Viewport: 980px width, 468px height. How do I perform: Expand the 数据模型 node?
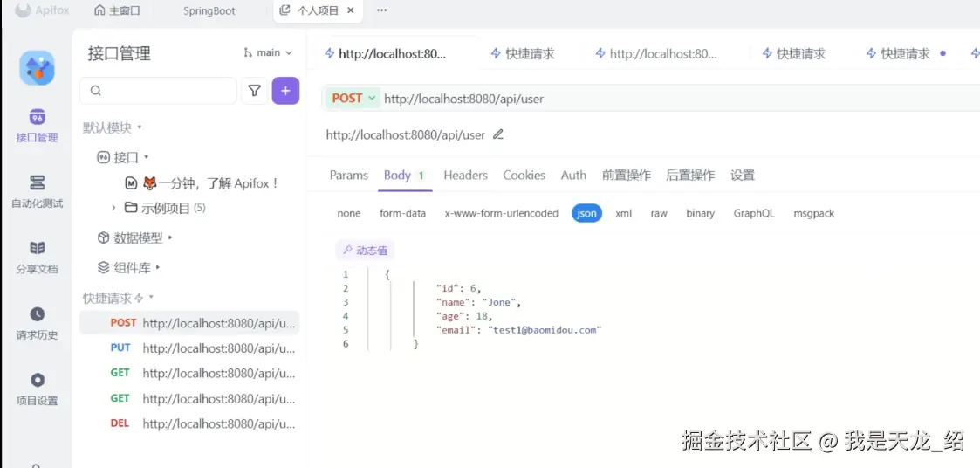point(171,237)
